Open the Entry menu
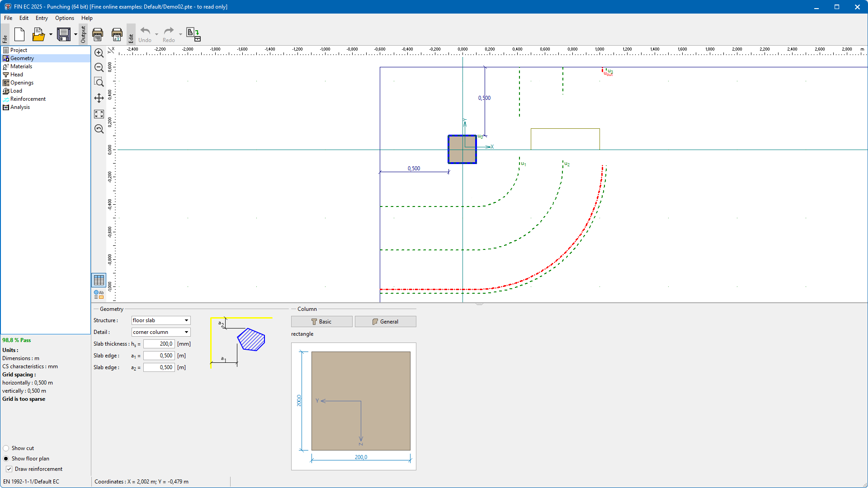Image resolution: width=868 pixels, height=488 pixels. click(42, 18)
